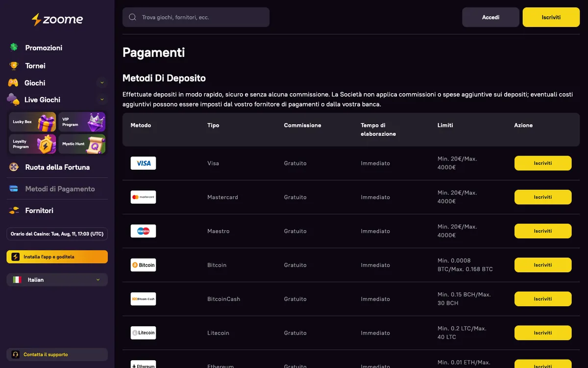The width and height of the screenshot is (588, 368).
Task: Click the header Iscriviti button
Action: [x=551, y=17]
